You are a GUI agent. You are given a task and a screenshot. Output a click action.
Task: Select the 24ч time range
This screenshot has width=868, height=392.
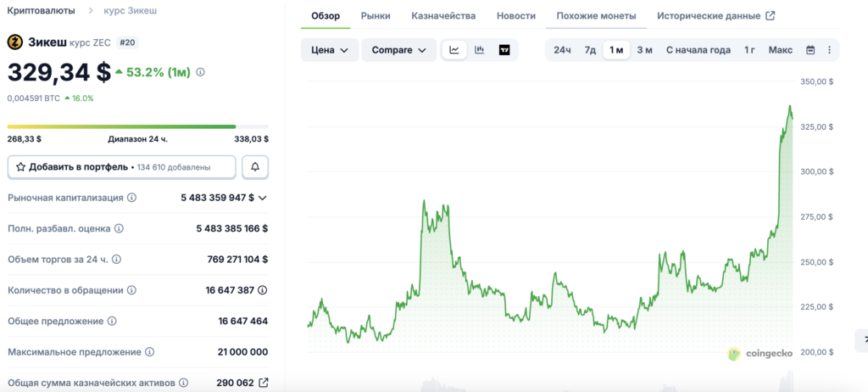coord(562,50)
